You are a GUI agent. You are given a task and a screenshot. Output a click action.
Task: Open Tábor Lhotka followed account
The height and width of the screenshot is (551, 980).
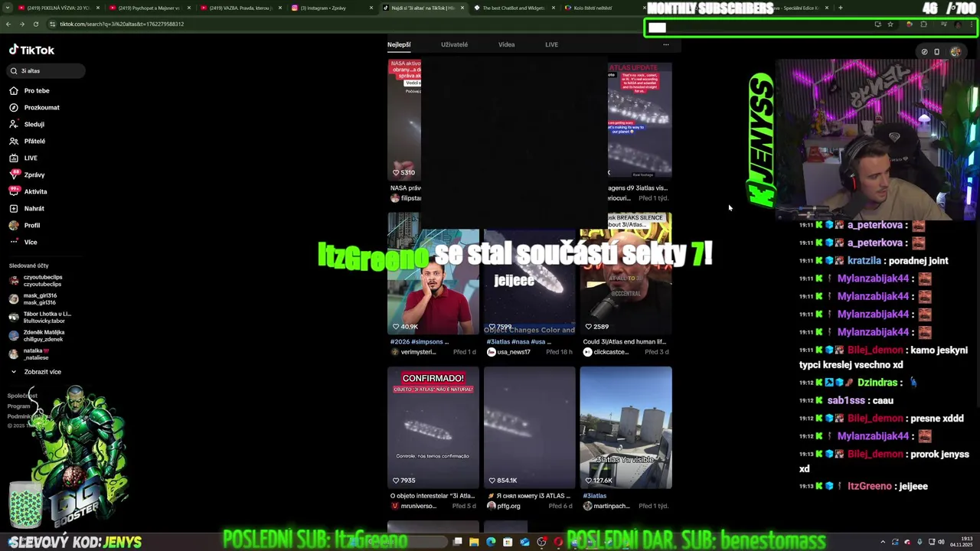coord(41,318)
